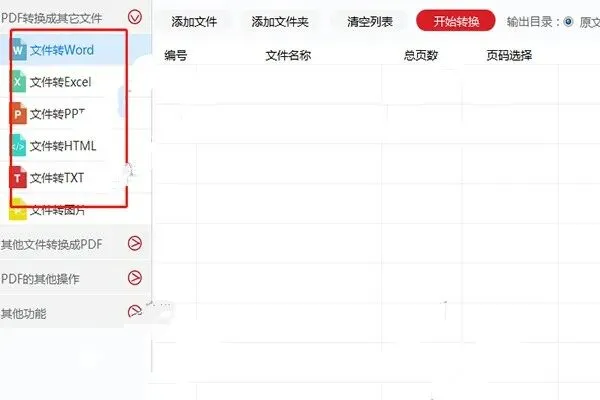Click the 添加文件夹 button
The width and height of the screenshot is (600, 400).
tap(280, 22)
